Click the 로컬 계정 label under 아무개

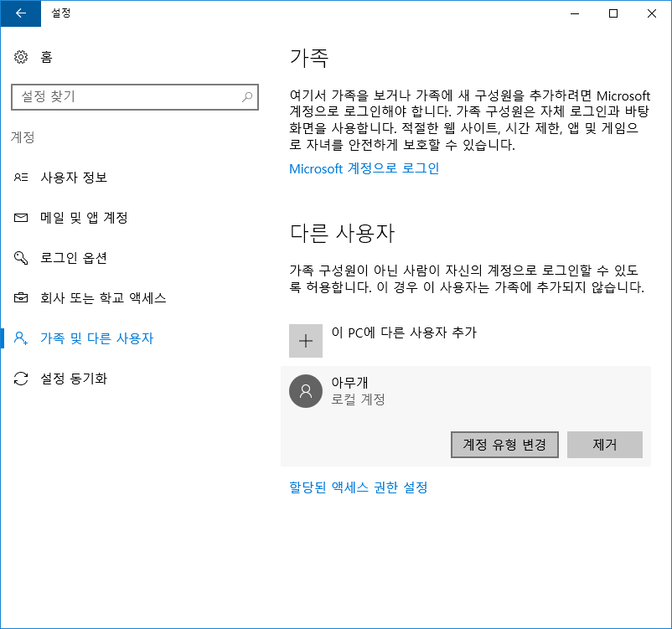coord(359,400)
